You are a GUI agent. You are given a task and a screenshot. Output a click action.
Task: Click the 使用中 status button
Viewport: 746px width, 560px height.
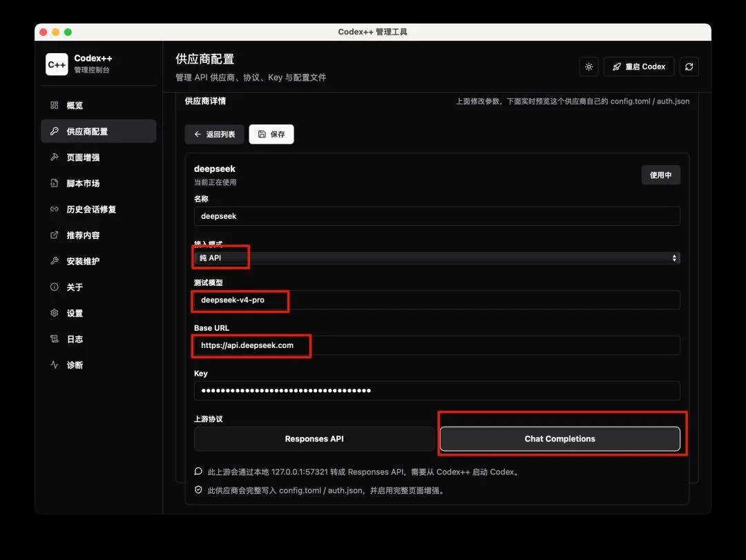click(x=660, y=175)
